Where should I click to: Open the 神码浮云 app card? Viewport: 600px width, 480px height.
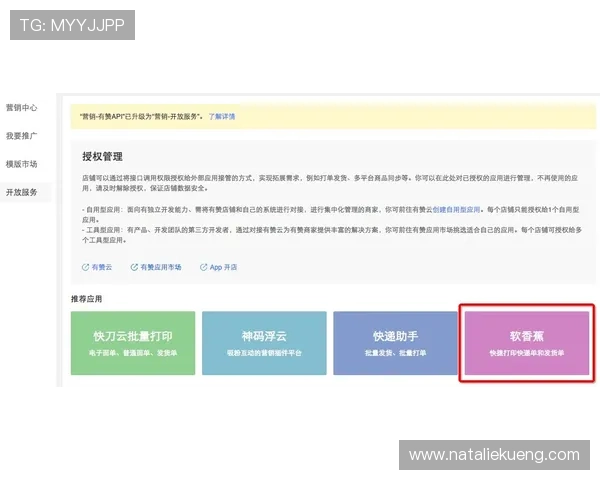click(264, 343)
